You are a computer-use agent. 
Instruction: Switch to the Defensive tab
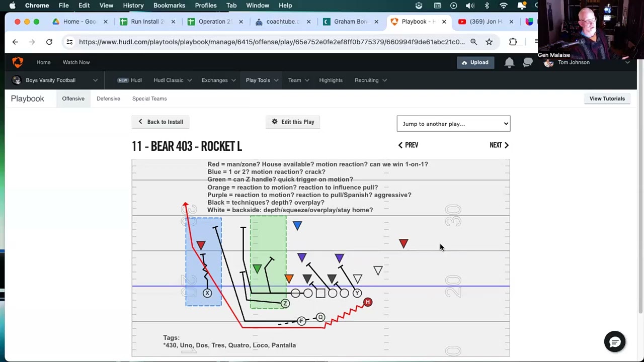pos(108,99)
